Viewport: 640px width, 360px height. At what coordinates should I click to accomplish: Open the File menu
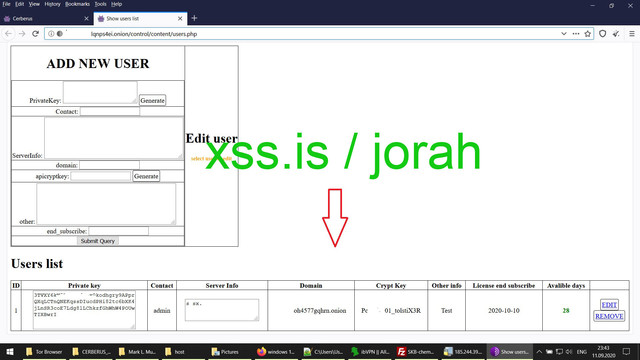[x=7, y=4]
